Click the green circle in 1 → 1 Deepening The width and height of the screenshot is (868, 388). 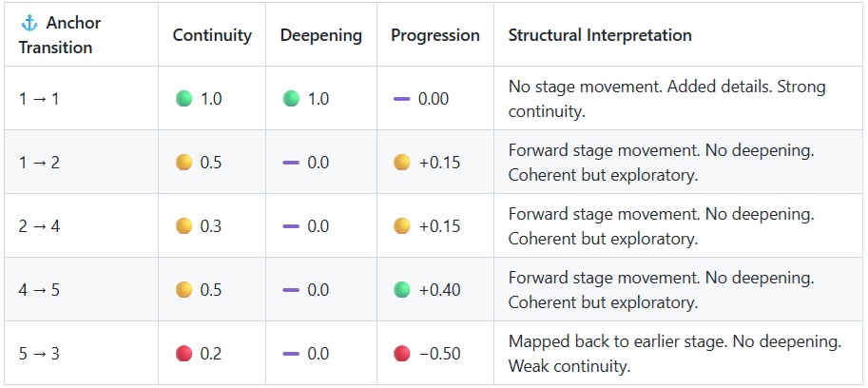coord(292,98)
